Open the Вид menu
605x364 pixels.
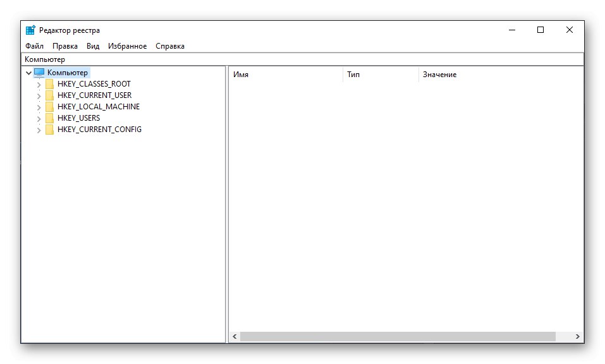point(92,46)
